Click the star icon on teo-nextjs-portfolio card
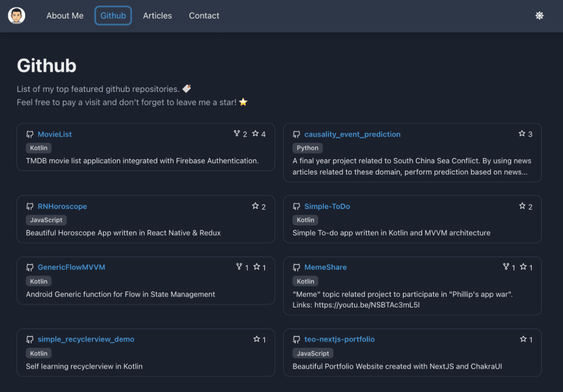The image size is (563, 392). (x=523, y=339)
